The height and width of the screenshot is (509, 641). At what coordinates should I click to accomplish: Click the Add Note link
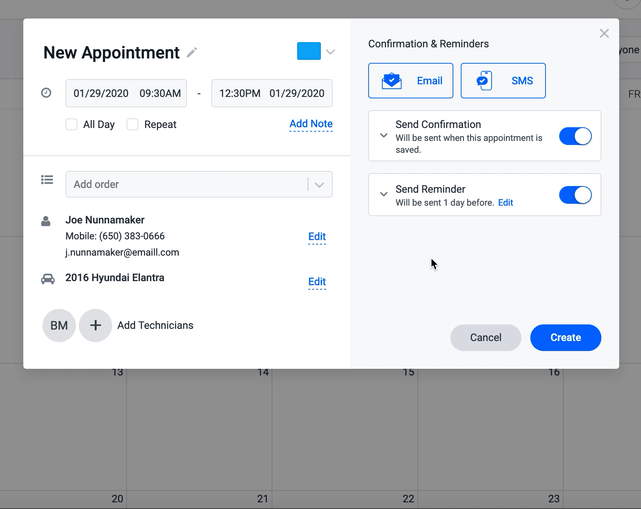coord(311,124)
